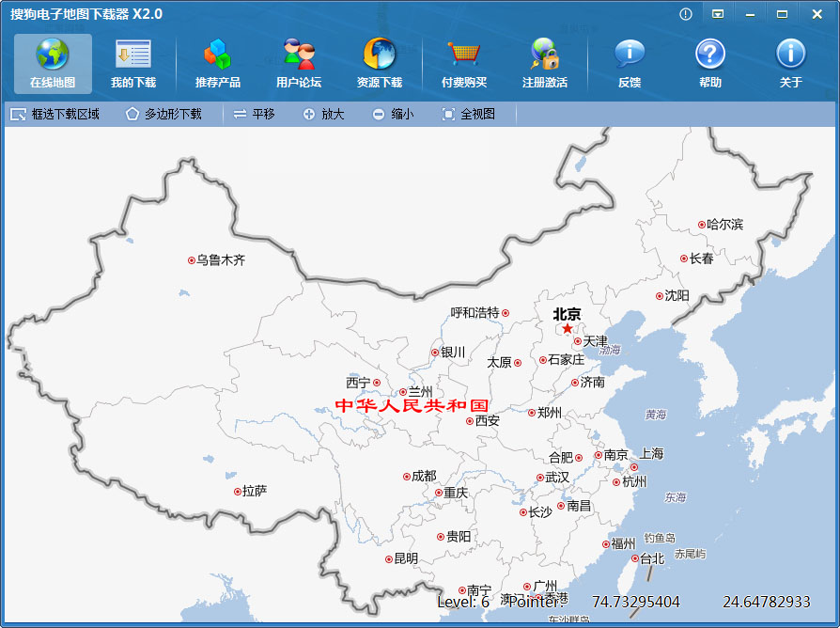Screen dimensions: 840x628
Task: Open 注册激活 registration activation
Action: [545, 63]
